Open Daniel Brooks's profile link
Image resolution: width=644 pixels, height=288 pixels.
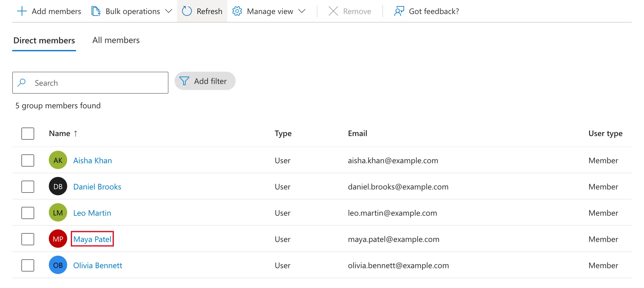(97, 187)
